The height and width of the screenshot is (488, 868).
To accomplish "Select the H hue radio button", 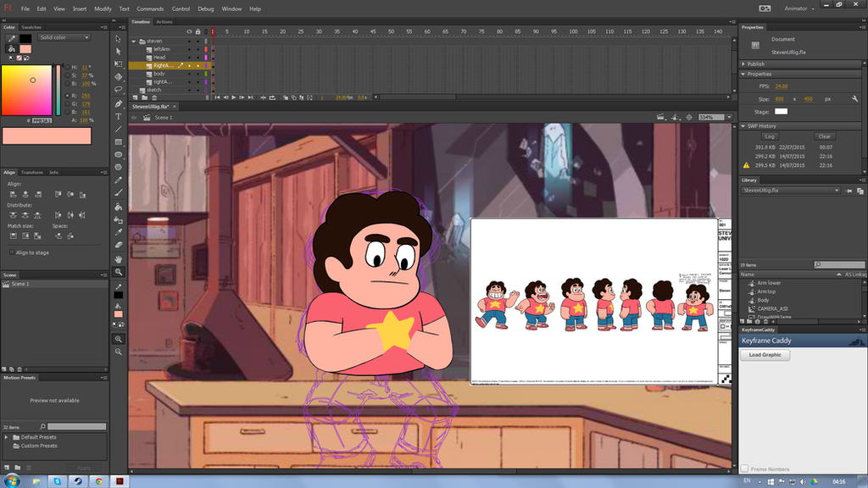I will [68, 67].
